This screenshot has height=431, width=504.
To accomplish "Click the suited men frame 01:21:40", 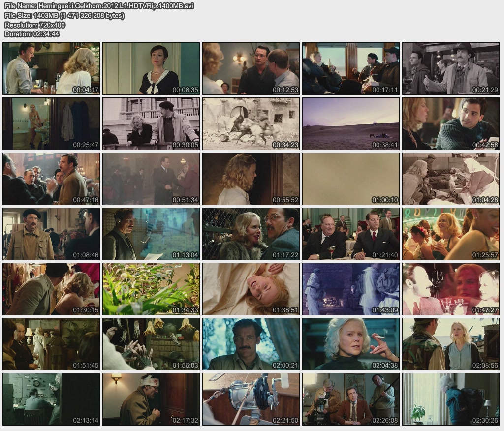I will click(x=351, y=234).
